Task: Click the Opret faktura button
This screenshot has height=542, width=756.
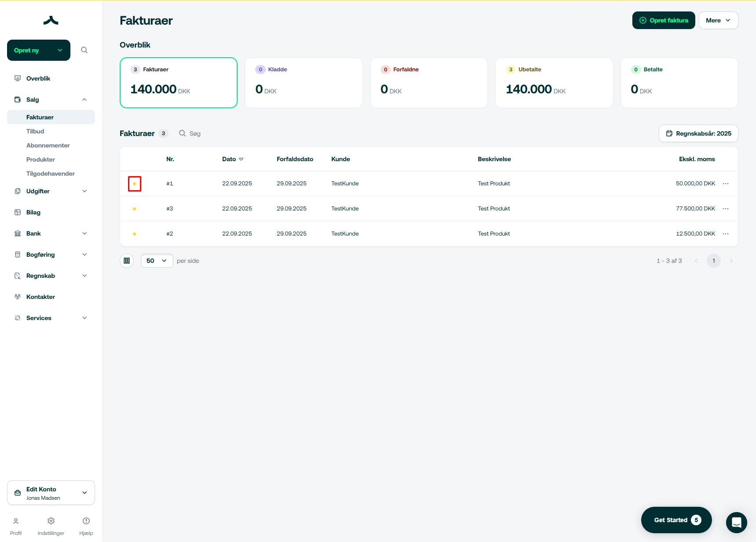Action: pyautogui.click(x=664, y=20)
